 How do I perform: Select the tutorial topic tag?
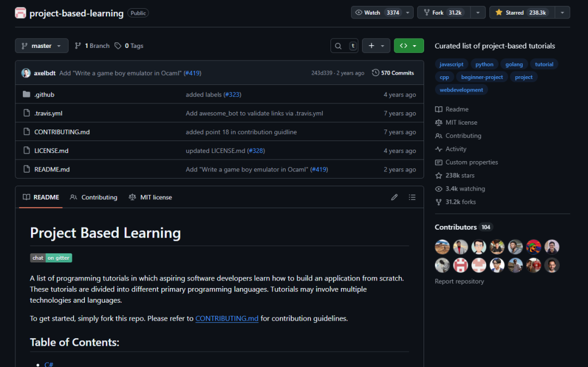coord(544,64)
